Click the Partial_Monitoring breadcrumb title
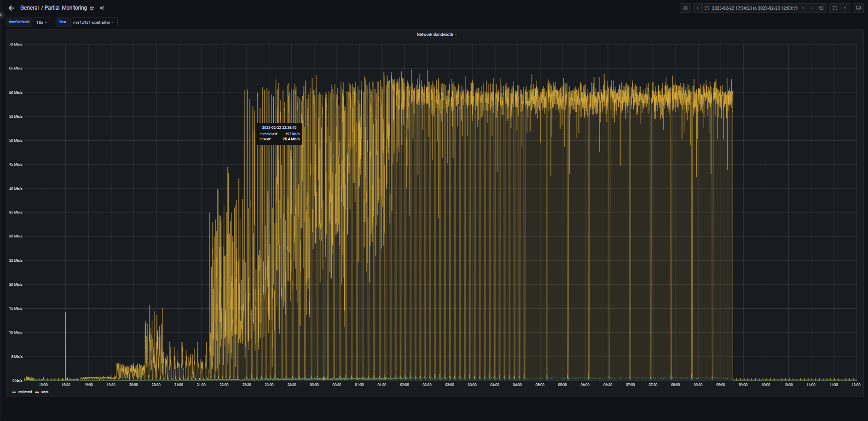This screenshot has width=868, height=421. pos(66,8)
